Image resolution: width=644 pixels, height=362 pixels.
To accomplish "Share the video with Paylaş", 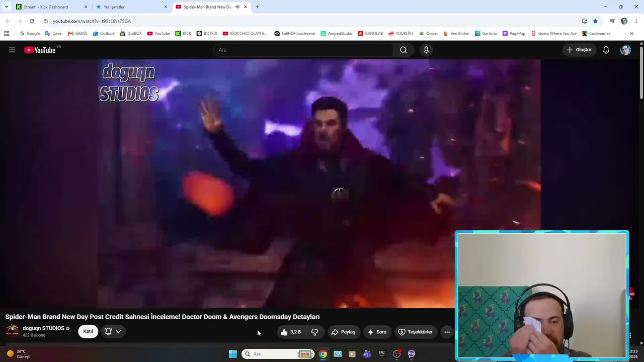I will click(x=343, y=332).
